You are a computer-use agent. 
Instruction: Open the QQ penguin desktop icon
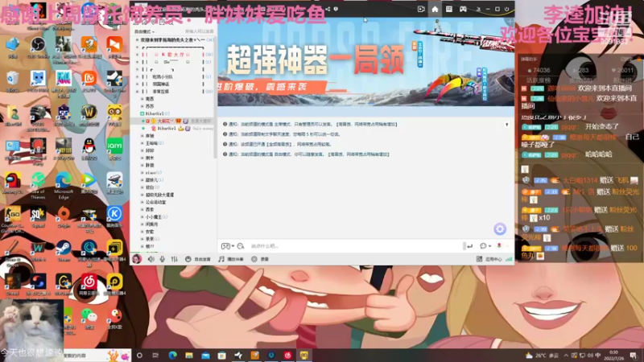[x=89, y=149]
